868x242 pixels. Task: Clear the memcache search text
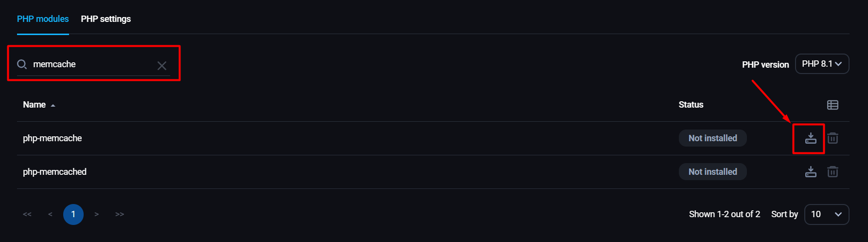pos(162,66)
